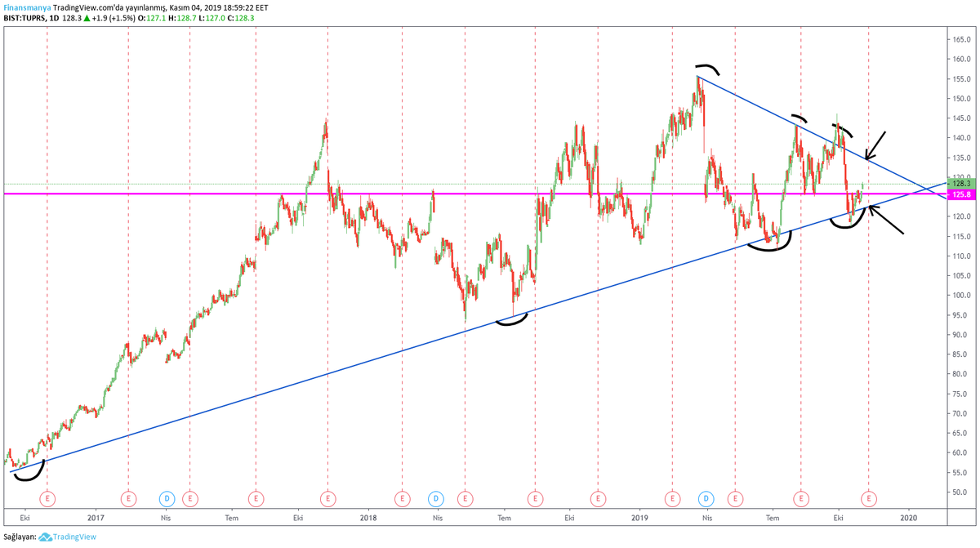Click the BIST:TUPRS symbol title
980x548 pixels.
(24, 17)
